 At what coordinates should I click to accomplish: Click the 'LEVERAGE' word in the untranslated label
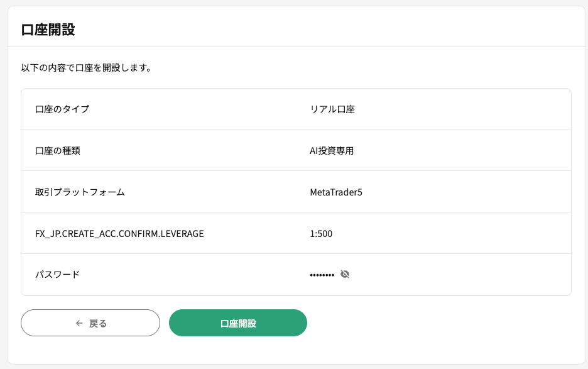182,234
